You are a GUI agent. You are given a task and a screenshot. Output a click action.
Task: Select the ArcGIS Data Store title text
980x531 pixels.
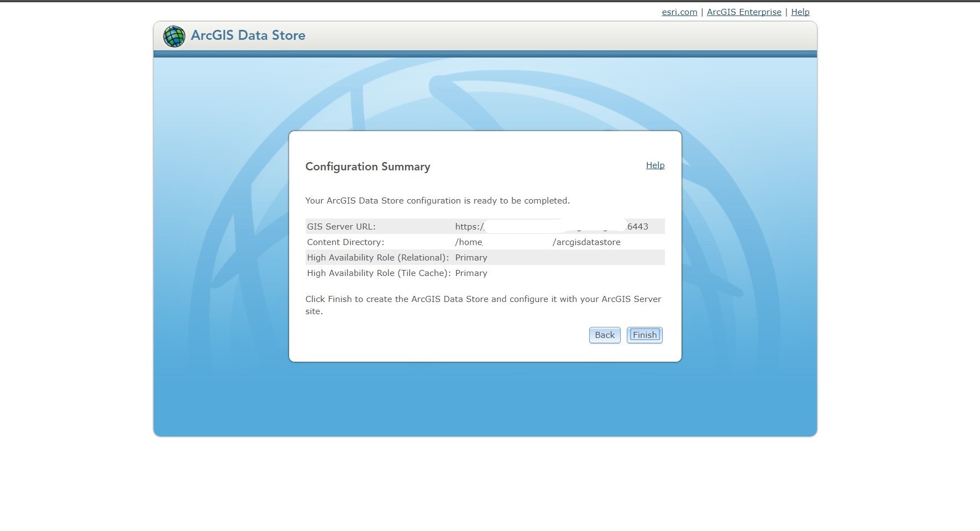[248, 35]
